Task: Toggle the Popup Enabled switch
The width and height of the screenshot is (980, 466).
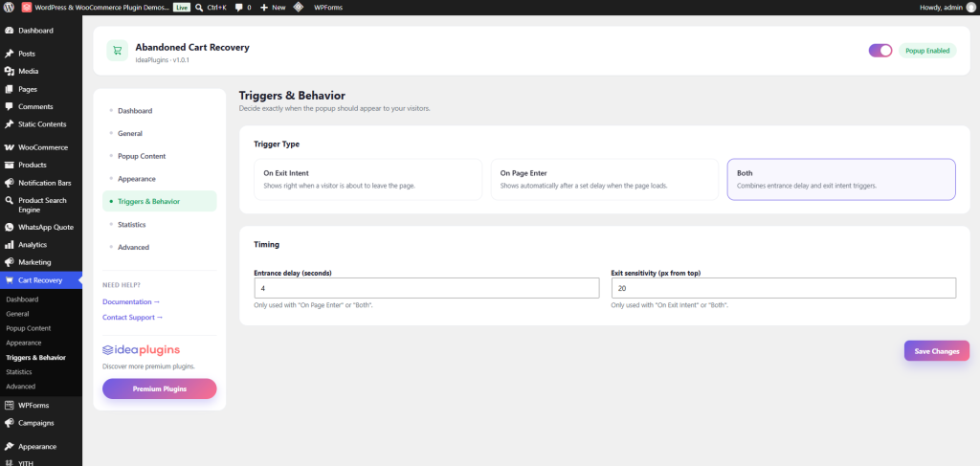Action: [880, 51]
